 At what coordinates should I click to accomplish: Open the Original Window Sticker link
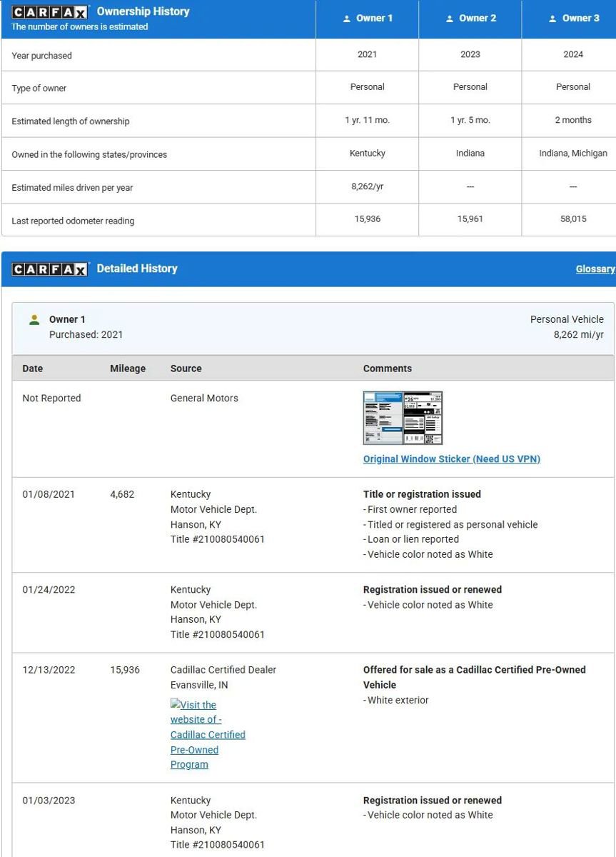coord(451,459)
